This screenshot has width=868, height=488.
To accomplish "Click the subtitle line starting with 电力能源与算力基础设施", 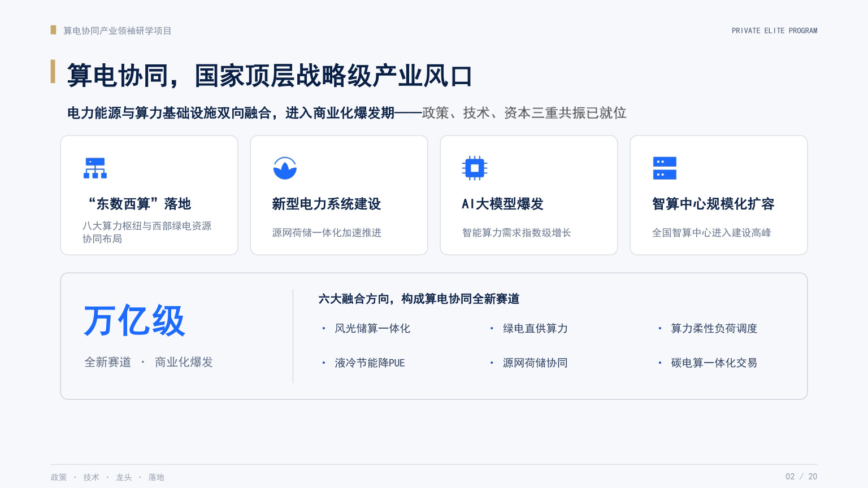I will point(346,113).
